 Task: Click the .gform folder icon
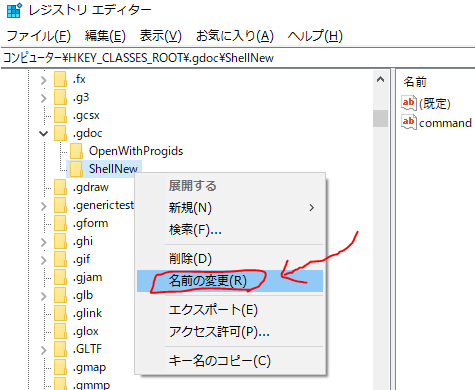pyautogui.click(x=61, y=223)
